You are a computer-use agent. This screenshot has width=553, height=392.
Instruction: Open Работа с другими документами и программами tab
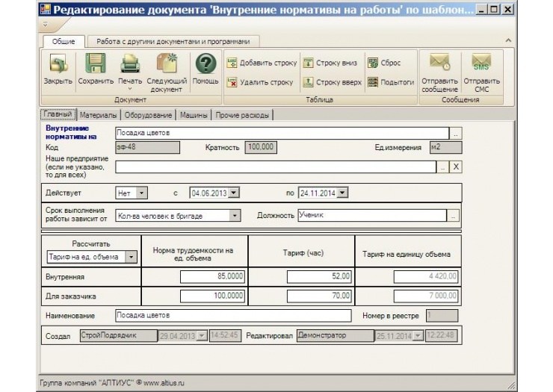tap(173, 42)
